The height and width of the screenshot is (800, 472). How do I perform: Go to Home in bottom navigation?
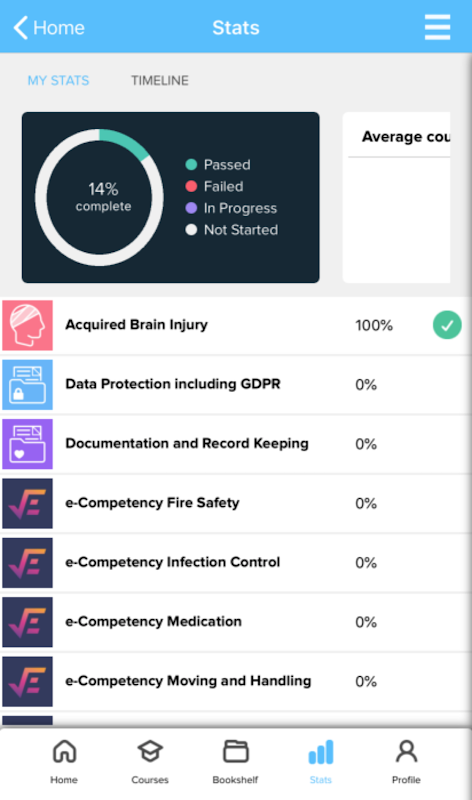click(x=64, y=762)
